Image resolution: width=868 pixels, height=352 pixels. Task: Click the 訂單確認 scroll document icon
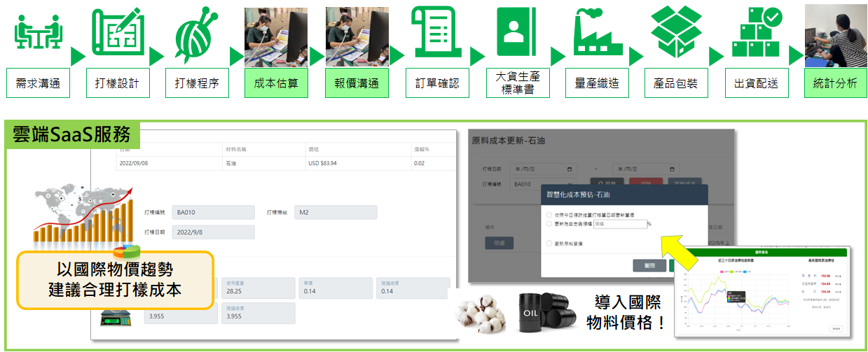(436, 32)
